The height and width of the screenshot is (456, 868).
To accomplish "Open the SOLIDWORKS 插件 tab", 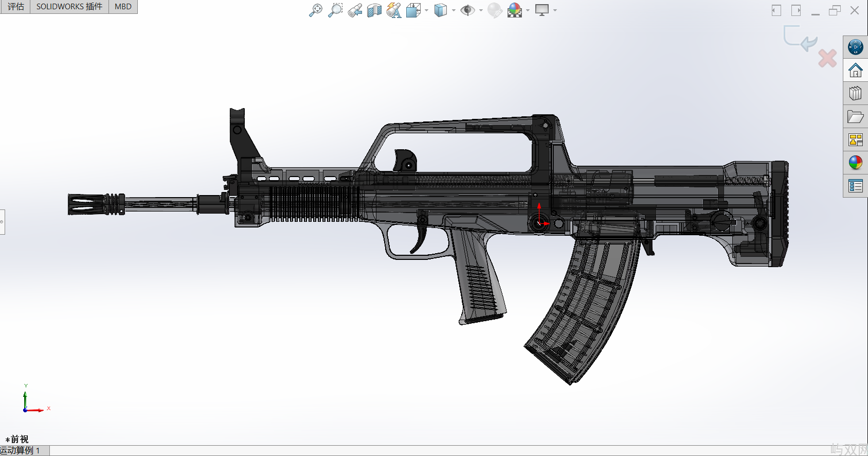I will pyautogui.click(x=69, y=7).
